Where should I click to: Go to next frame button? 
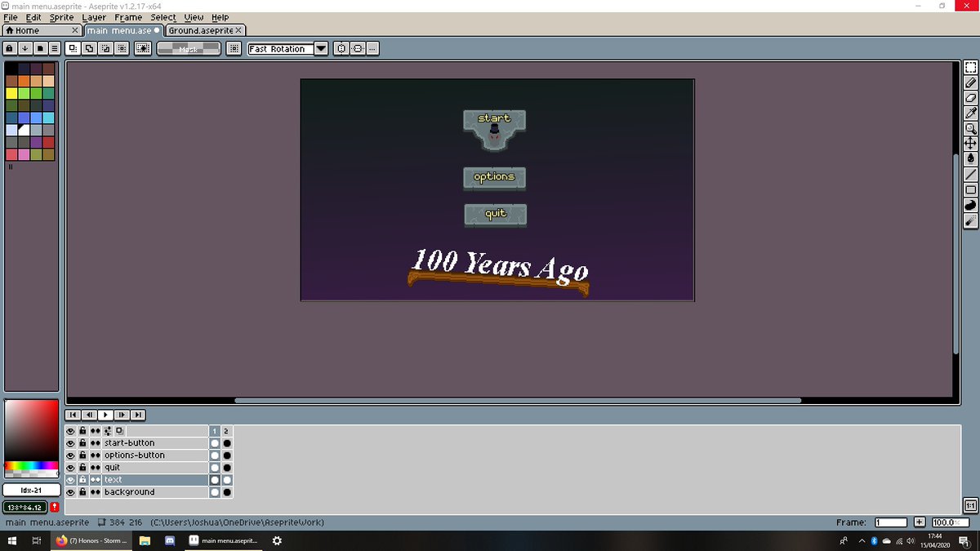click(x=122, y=415)
